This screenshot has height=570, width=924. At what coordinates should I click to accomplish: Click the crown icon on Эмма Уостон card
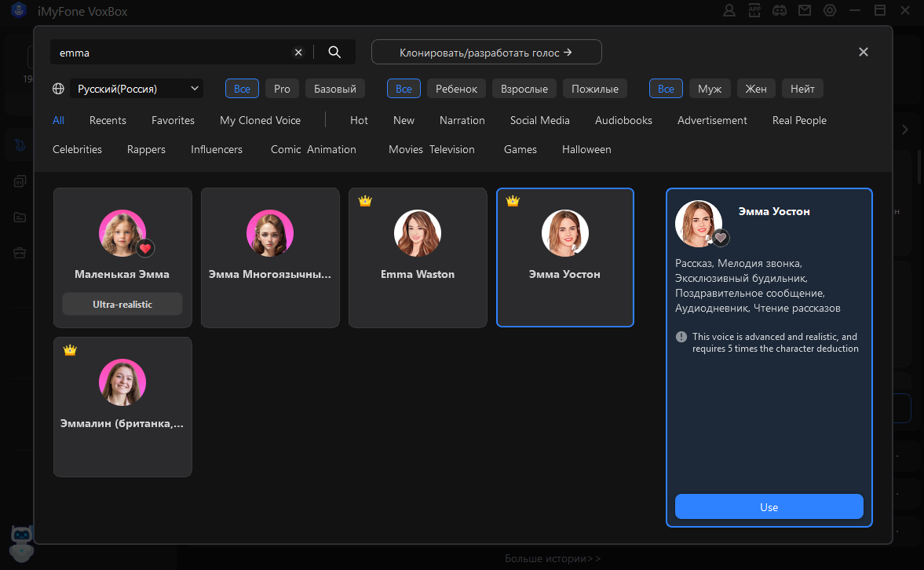pos(513,200)
